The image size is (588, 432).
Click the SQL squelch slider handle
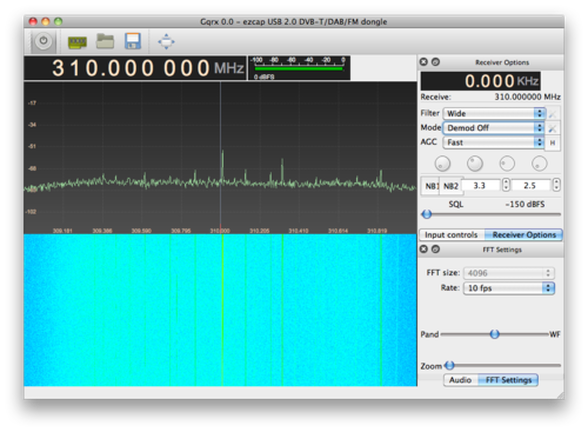tap(426, 214)
